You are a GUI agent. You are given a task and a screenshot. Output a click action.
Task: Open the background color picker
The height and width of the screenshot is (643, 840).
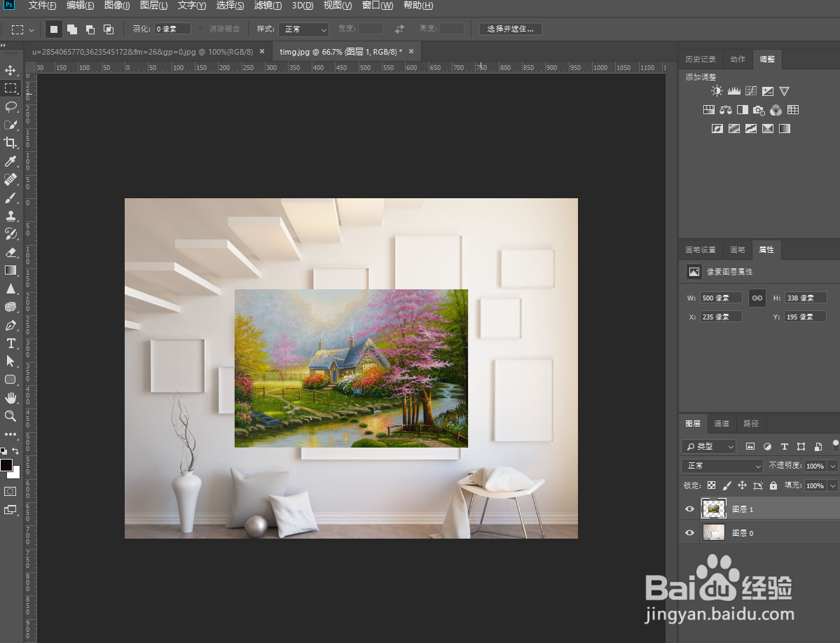[x=15, y=473]
